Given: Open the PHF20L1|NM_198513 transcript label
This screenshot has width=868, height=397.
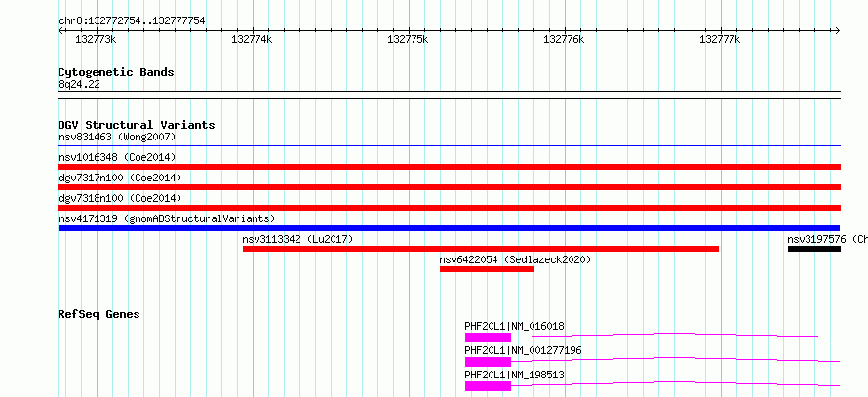Looking at the screenshot, I should [514, 375].
